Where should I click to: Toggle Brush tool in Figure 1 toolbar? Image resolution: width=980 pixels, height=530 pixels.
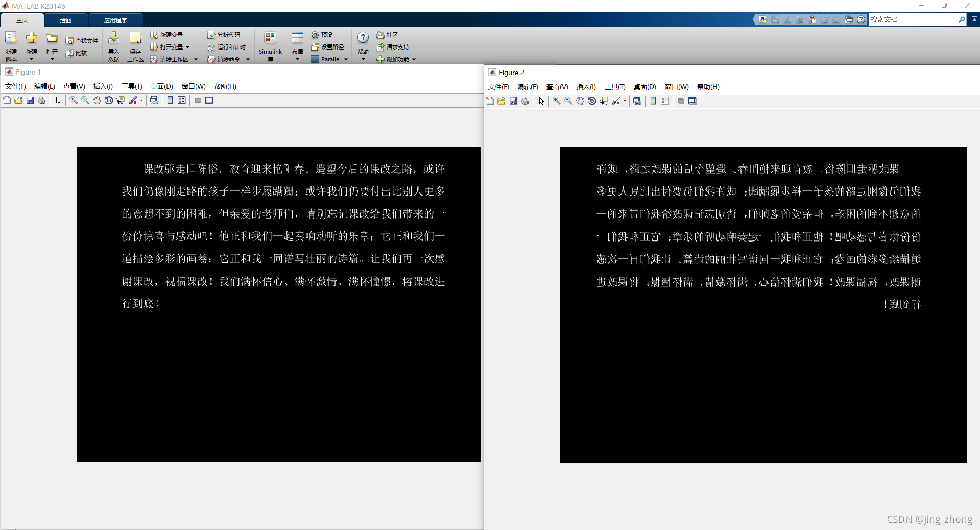tap(133, 101)
